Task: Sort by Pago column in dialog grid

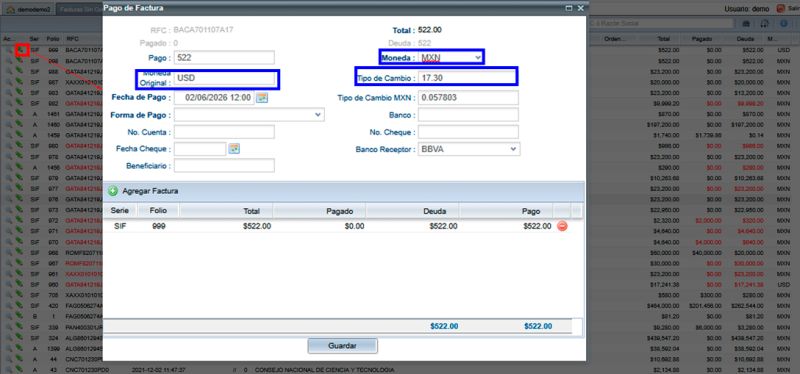Action: click(x=506, y=211)
